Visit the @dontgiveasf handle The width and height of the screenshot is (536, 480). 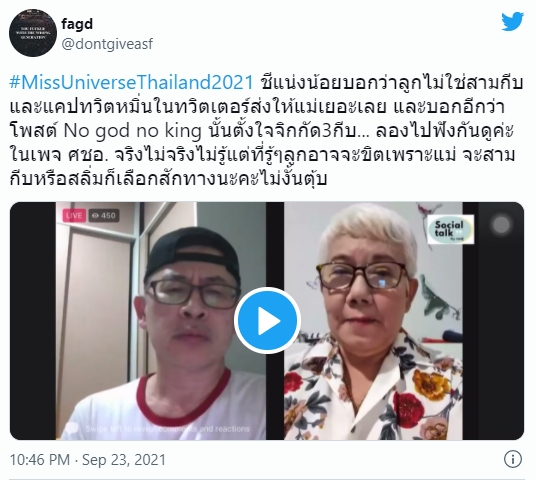click(x=107, y=44)
